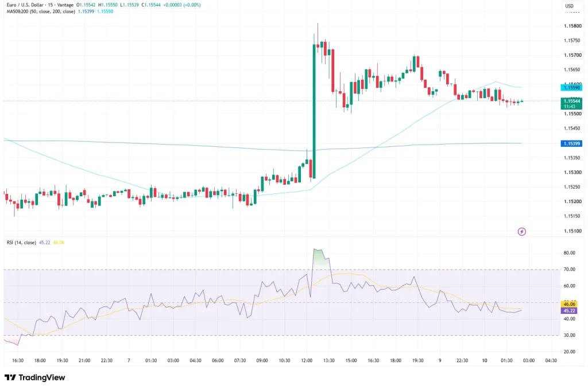Click the 1.15399 moving average price tag
This screenshot has width=588, height=389.
point(572,143)
